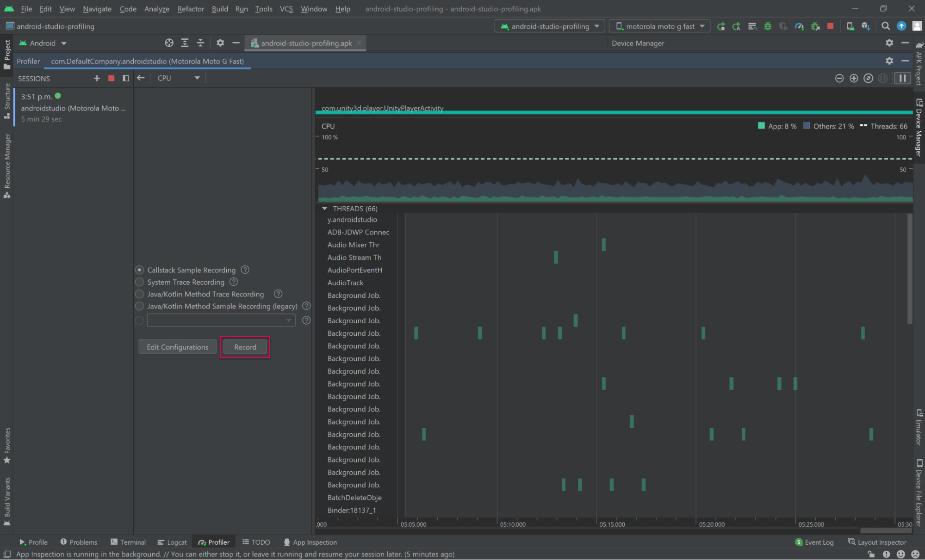Open the motorola moto g fast device dropdown
925x560 pixels.
(x=660, y=26)
